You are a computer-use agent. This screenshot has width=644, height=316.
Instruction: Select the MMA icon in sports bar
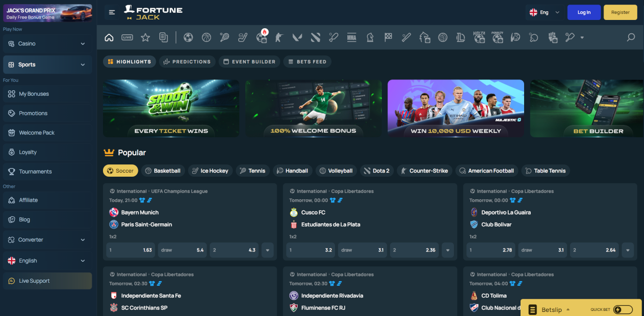click(x=351, y=37)
